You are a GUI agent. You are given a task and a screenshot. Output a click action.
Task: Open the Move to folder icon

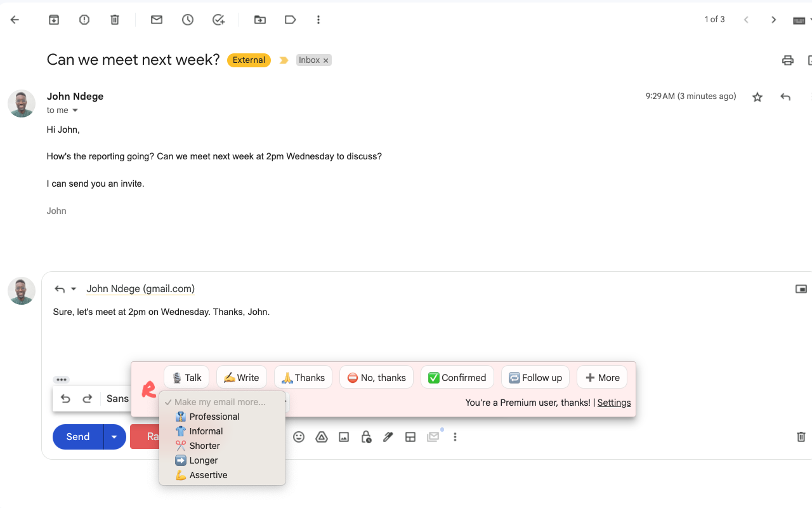pyautogui.click(x=260, y=20)
